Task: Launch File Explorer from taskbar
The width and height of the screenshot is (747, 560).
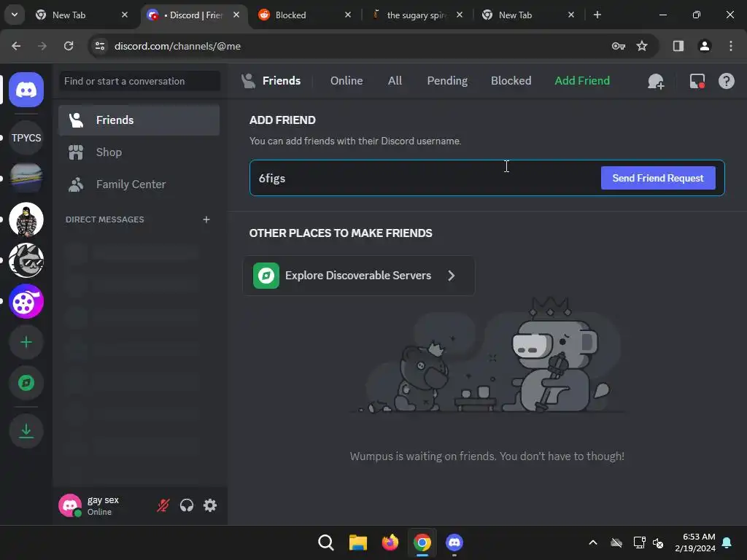Action: [357, 542]
